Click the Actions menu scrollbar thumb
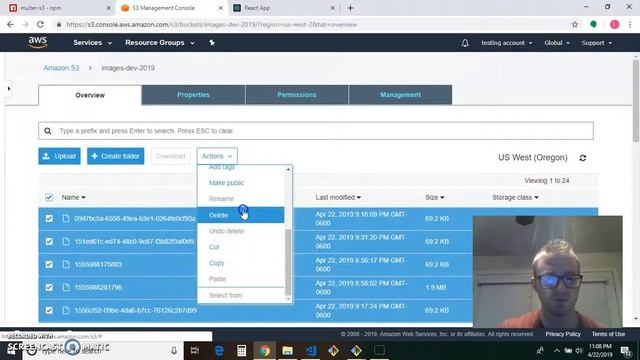640x360 pixels. pyautogui.click(x=288, y=261)
